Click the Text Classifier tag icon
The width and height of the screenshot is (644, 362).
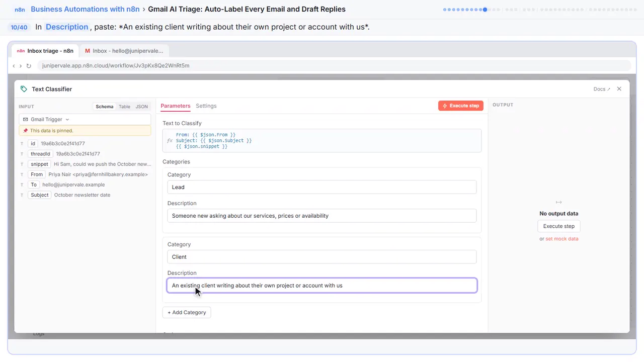tap(24, 89)
